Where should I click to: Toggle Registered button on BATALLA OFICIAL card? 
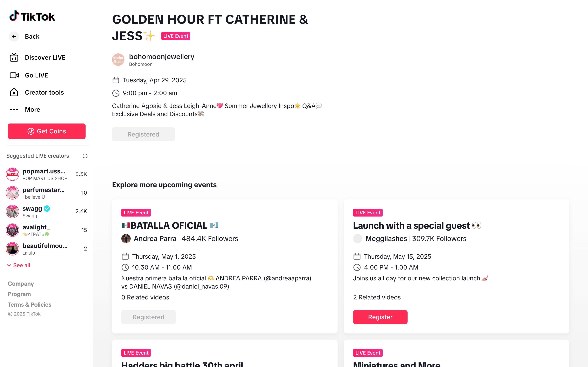[x=148, y=317]
